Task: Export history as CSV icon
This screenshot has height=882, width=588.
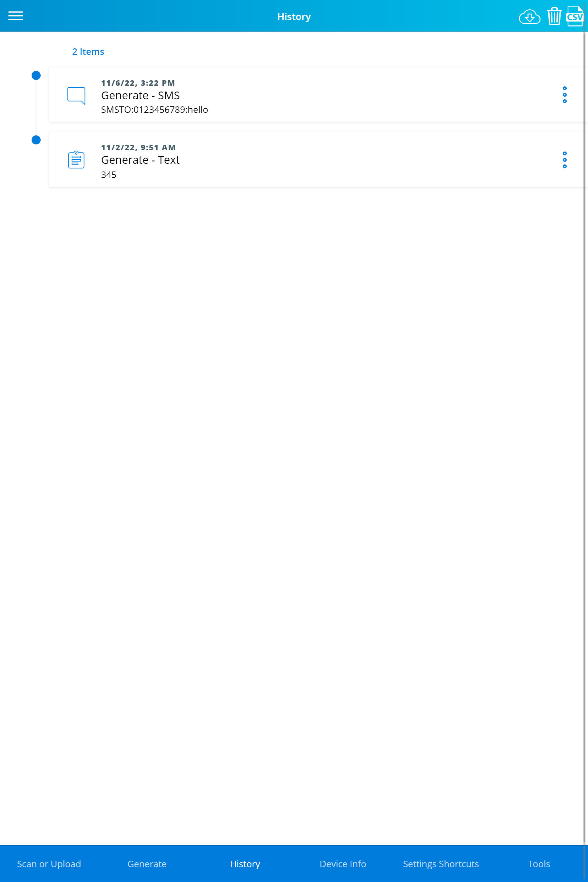Action: coord(574,16)
